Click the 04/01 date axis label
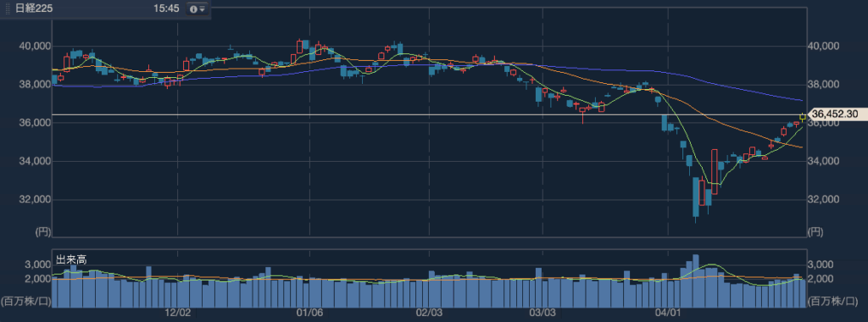The height and width of the screenshot is (322, 868). [x=668, y=314]
